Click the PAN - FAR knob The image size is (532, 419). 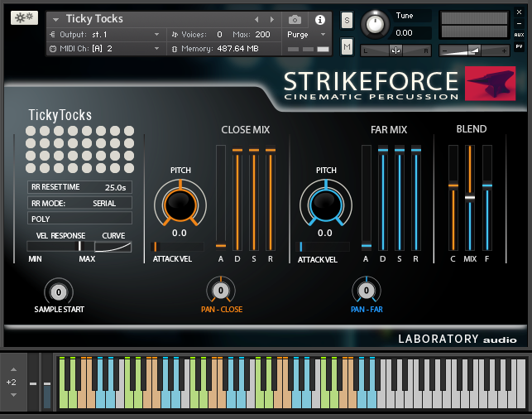tap(367, 291)
